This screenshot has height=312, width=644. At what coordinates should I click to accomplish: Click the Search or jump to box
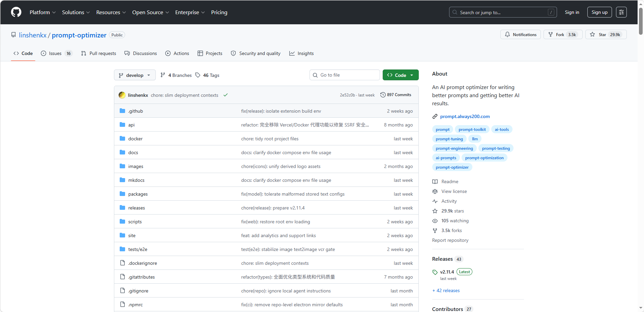pyautogui.click(x=503, y=12)
